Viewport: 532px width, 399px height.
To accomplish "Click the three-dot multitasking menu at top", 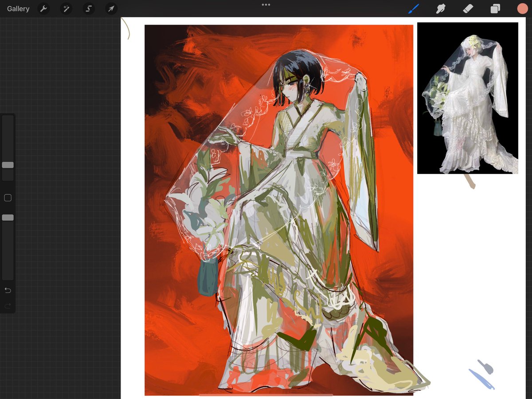I will tap(266, 5).
